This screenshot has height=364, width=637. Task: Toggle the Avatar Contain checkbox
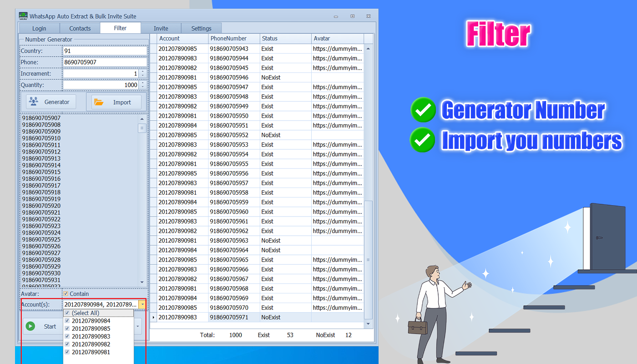point(66,294)
